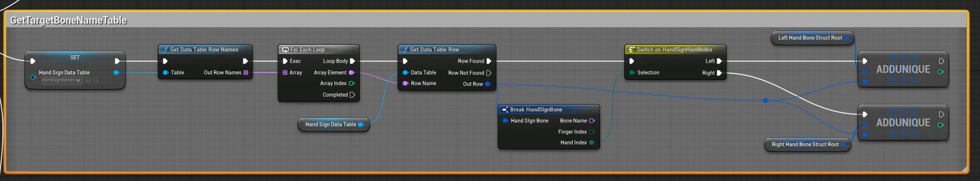Select the Hand Sign Data Table getter node
Viewport: 980px width, 181px height.
[x=334, y=124]
